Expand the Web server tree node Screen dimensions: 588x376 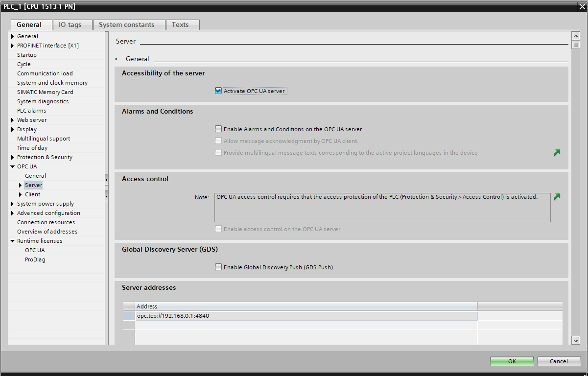12,120
